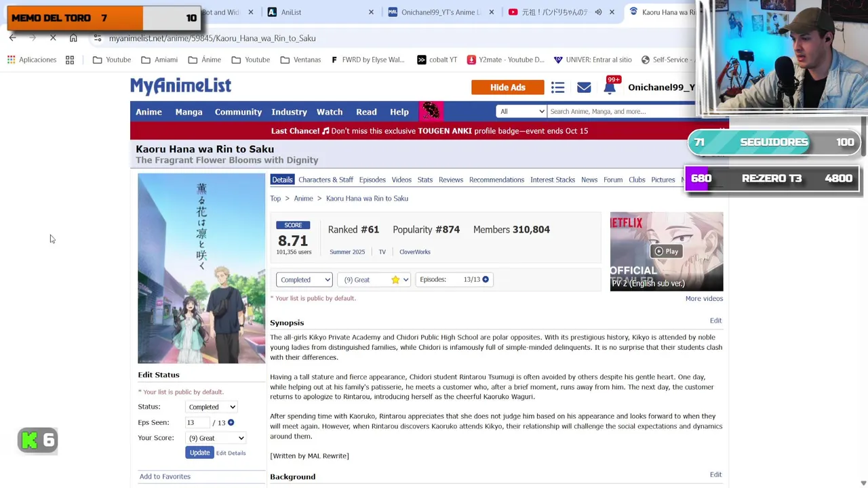Close the Onichanel99_YT's Anime List tab
Image resolution: width=868 pixels, height=488 pixels.
click(492, 12)
